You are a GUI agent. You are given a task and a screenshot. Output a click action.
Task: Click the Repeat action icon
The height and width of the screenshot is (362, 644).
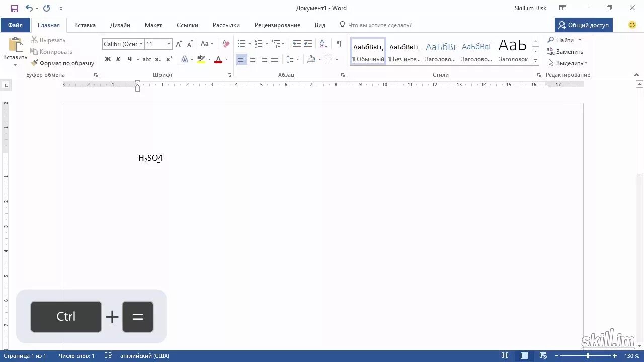coord(47,8)
